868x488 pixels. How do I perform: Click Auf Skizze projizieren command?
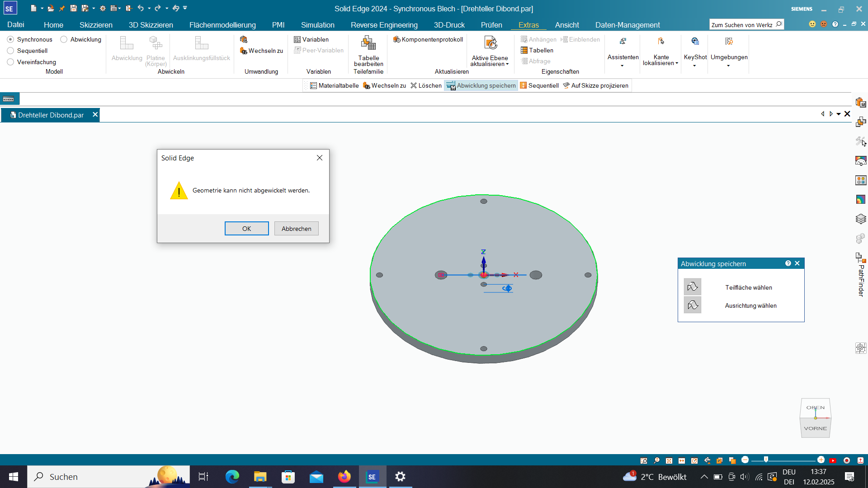coord(595,85)
